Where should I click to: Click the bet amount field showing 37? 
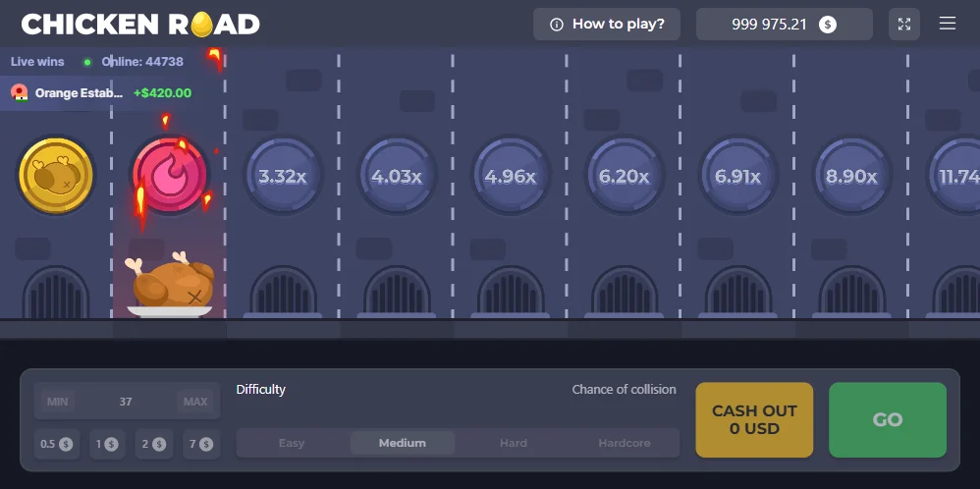coord(126,402)
